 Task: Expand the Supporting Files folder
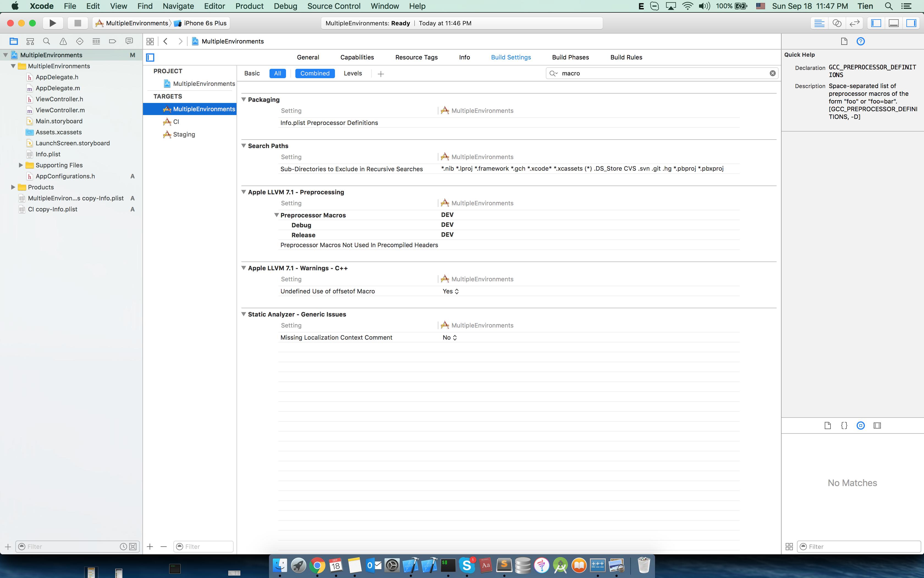21,165
